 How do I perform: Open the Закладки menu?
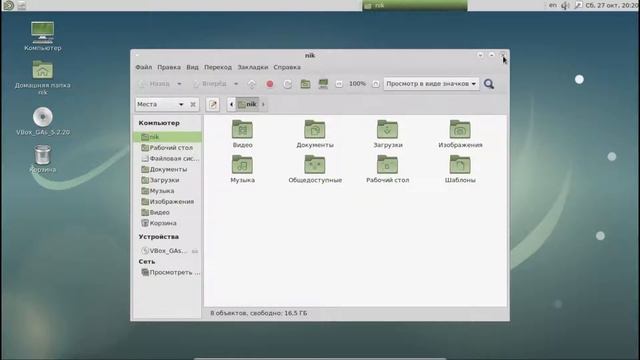(x=253, y=67)
